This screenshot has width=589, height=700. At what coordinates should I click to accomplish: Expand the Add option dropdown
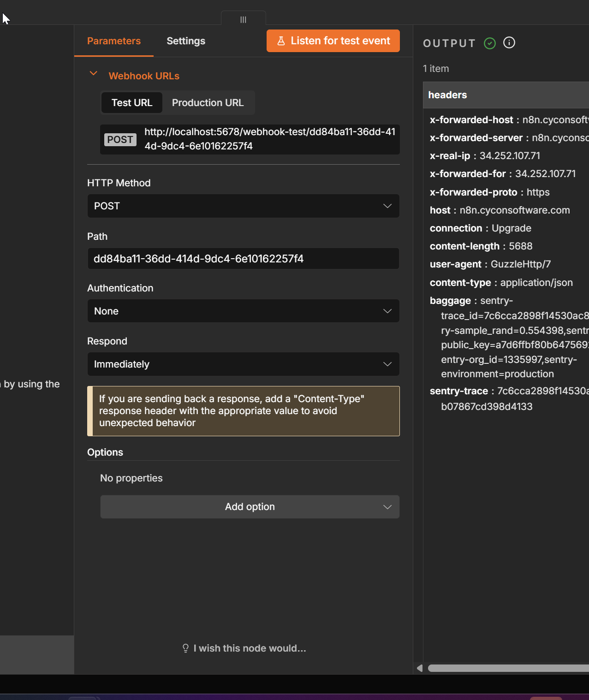tap(250, 507)
